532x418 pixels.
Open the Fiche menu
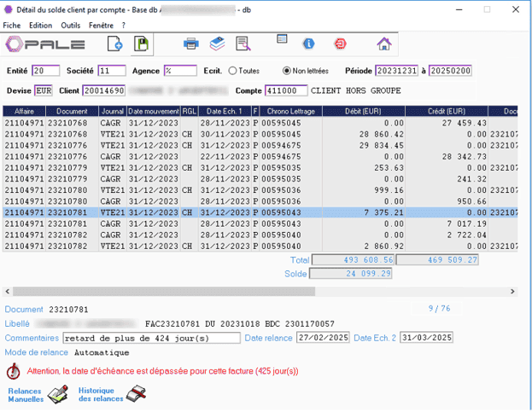12,26
